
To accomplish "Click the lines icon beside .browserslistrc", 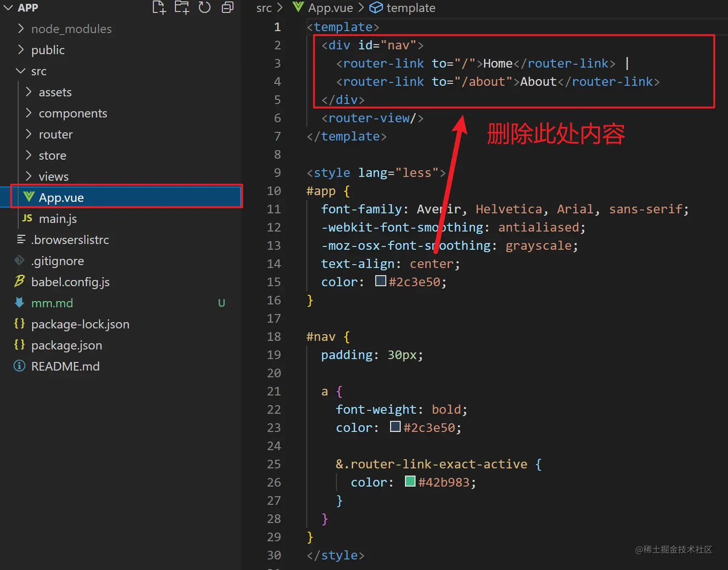I will point(21,239).
